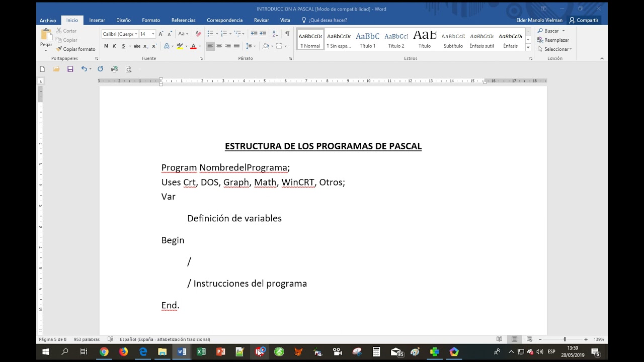Toggle show paragraph marks
Screen dimensions: 644x362
(x=287, y=34)
